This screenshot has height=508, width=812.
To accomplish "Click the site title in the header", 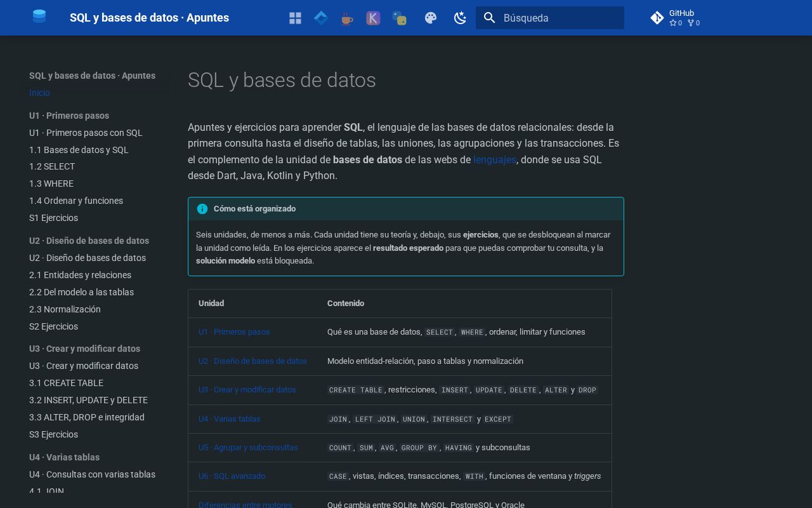I will click(x=149, y=18).
